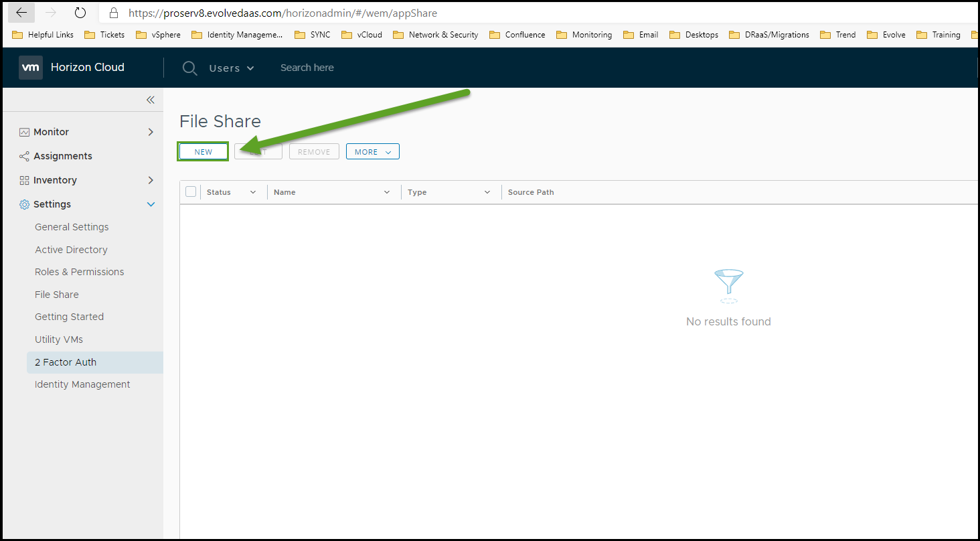The width and height of the screenshot is (980, 541).
Task: Open the Helpful Links bookmark folder
Action: tap(44, 35)
